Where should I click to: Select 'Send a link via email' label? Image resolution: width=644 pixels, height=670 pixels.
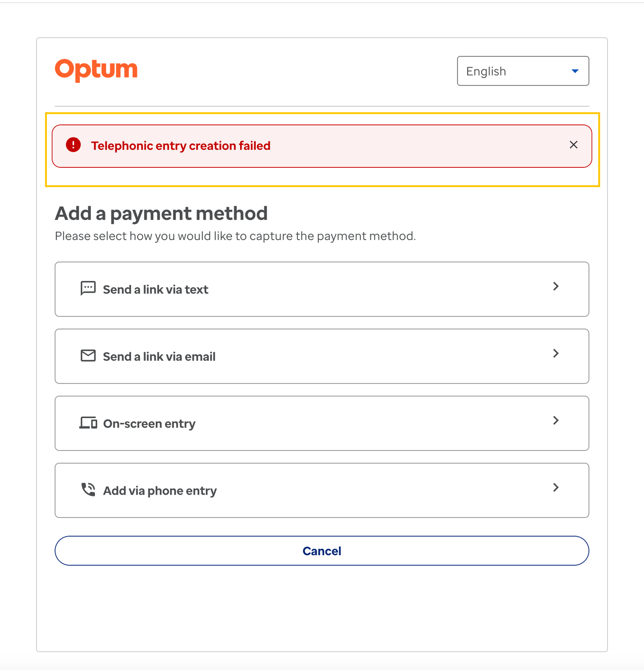pyautogui.click(x=159, y=357)
